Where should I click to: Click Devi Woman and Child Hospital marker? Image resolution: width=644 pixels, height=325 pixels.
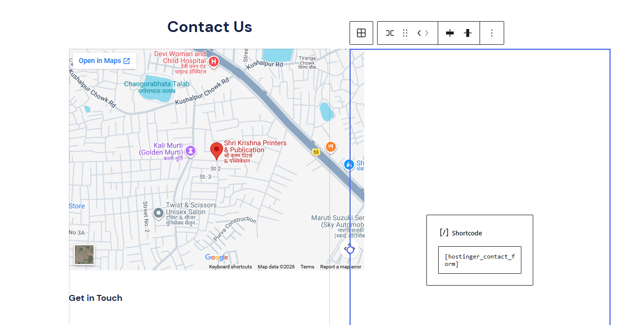tap(214, 62)
